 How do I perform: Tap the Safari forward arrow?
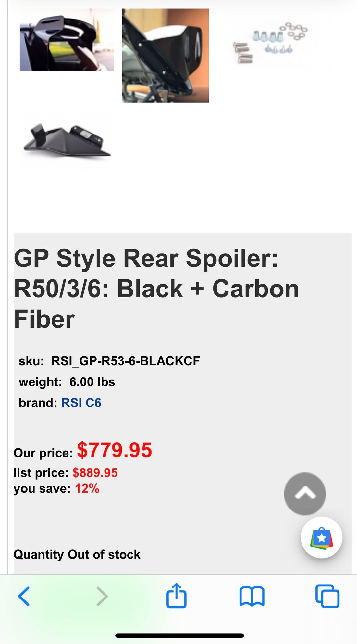point(102,596)
